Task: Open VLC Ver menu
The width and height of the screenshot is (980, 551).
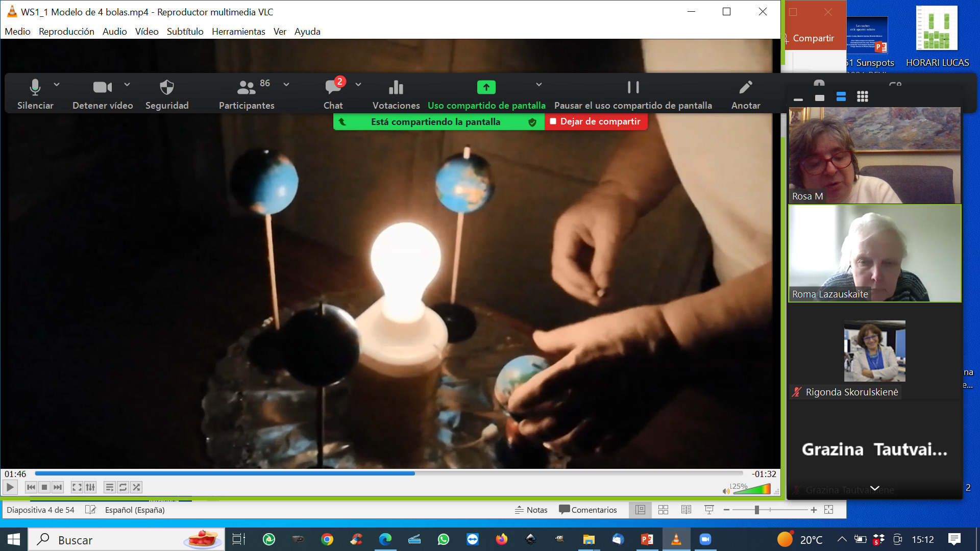Action: (x=280, y=31)
